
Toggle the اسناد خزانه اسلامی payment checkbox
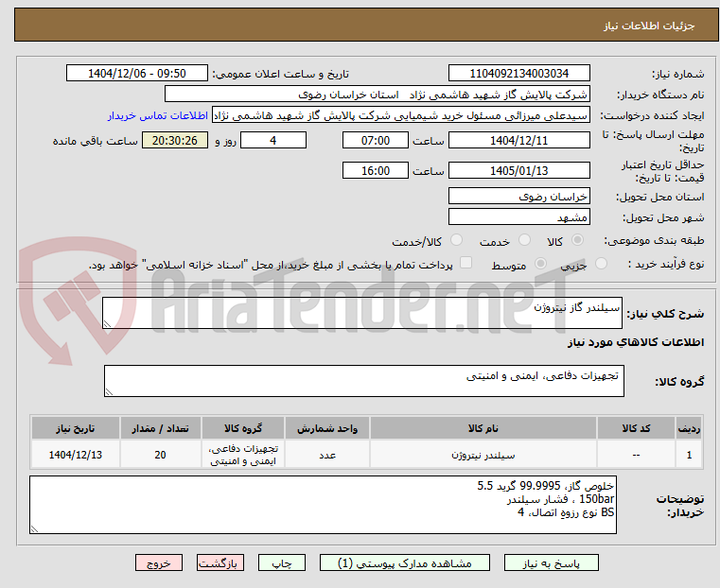click(x=465, y=263)
